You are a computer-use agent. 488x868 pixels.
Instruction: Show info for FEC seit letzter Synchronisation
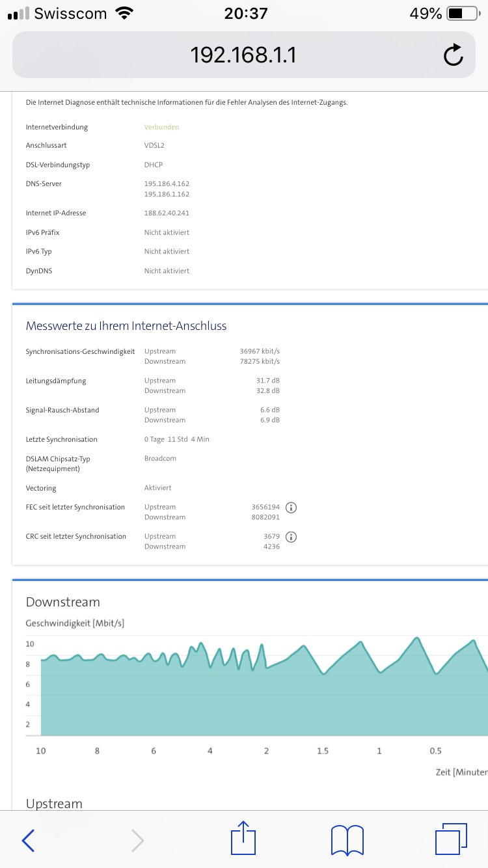click(x=291, y=508)
